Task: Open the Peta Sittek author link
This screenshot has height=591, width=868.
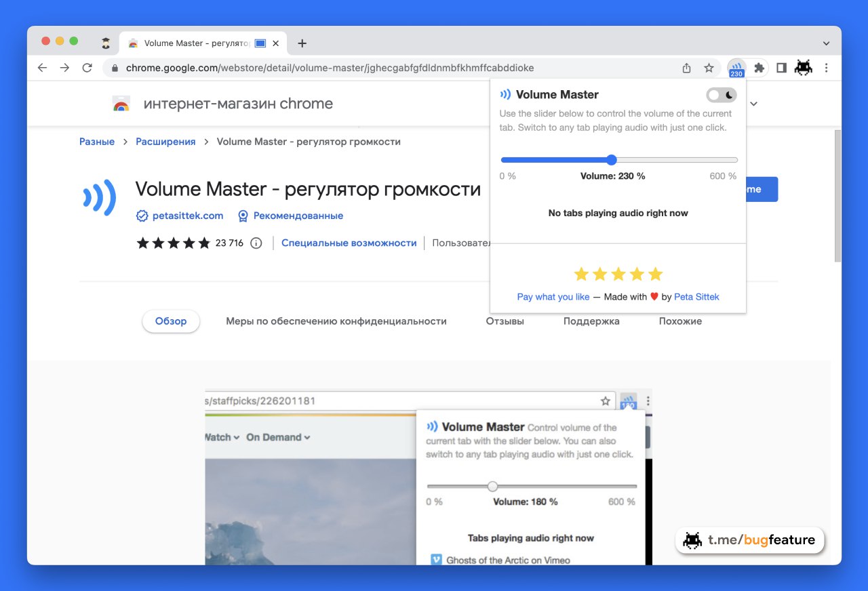Action: [696, 297]
